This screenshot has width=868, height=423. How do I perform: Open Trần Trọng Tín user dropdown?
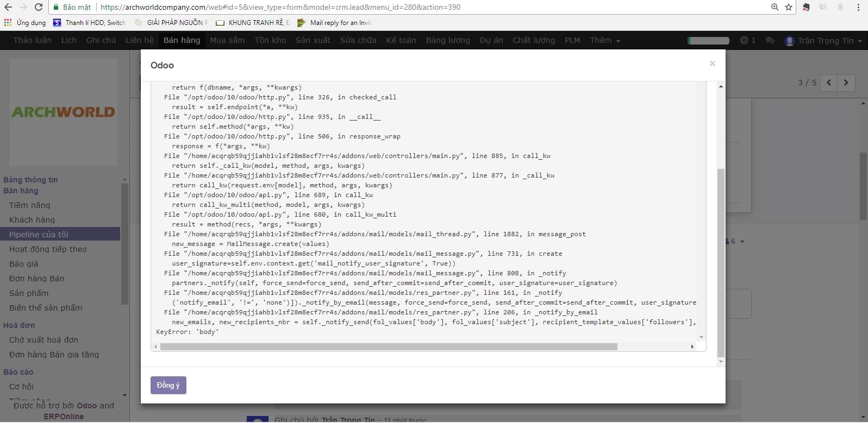point(823,41)
